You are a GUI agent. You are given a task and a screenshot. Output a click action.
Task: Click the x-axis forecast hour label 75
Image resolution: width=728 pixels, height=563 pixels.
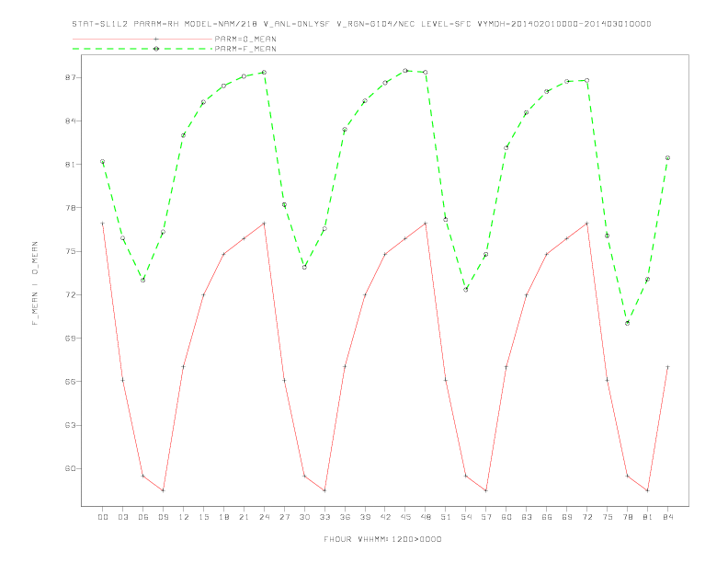[607, 517]
